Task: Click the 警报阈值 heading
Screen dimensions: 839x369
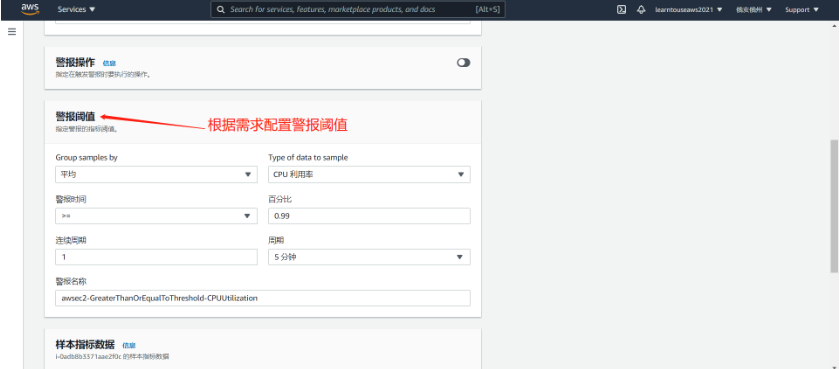Action: (75, 116)
